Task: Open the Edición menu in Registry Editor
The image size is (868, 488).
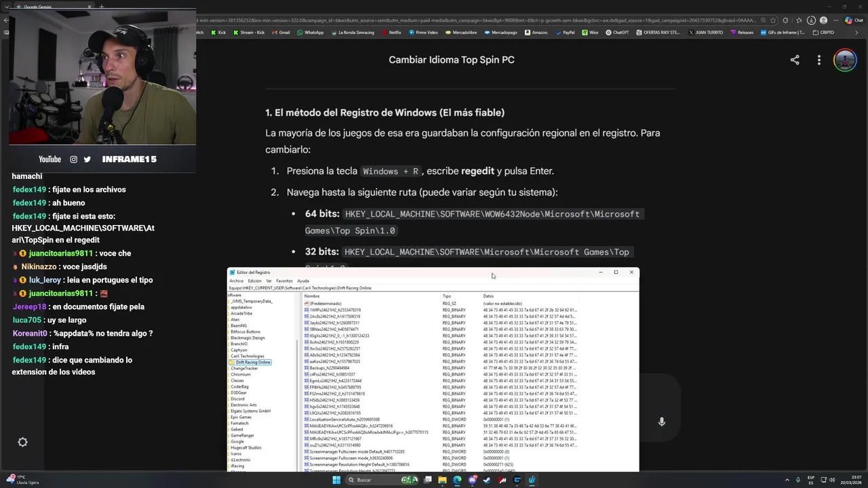Action: pyautogui.click(x=254, y=281)
